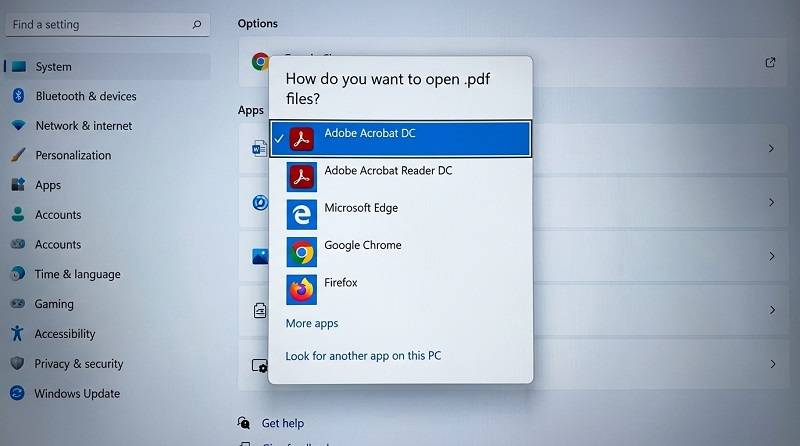Choose Adobe Acrobat Reader DC option
Image resolution: width=800 pixels, height=446 pixels.
401,177
